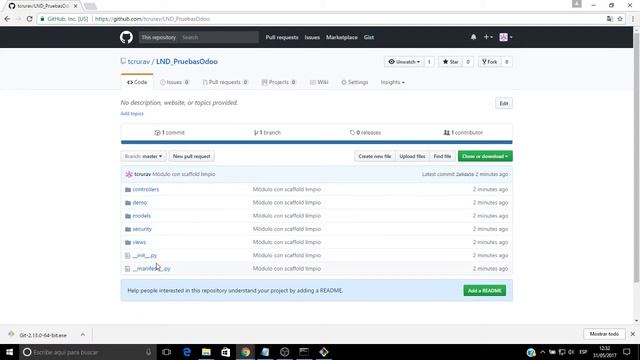This screenshot has width=640, height=360.
Task: Open Microsoft Store from taskbar
Action: click(x=226, y=352)
